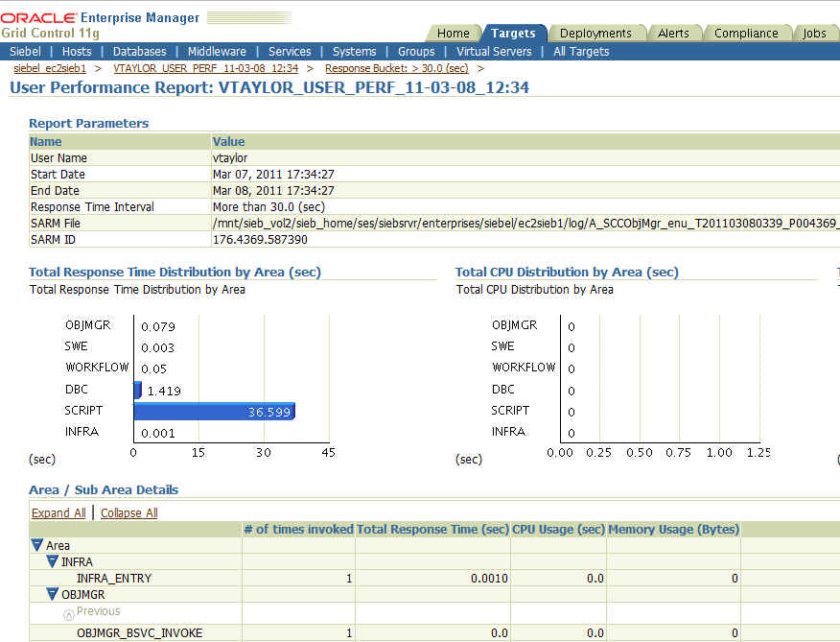Click the OBJMGR response time value 0.079

coord(158,326)
